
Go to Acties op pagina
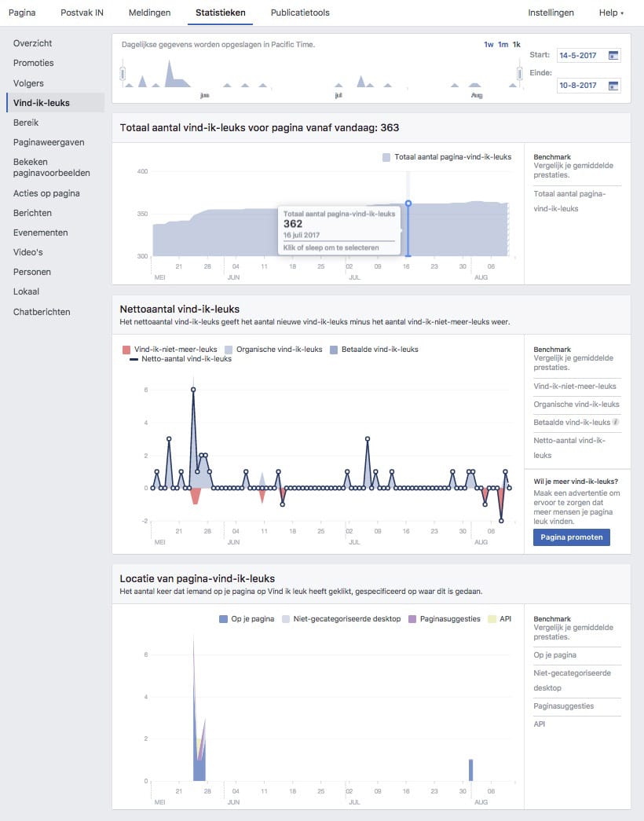46,193
